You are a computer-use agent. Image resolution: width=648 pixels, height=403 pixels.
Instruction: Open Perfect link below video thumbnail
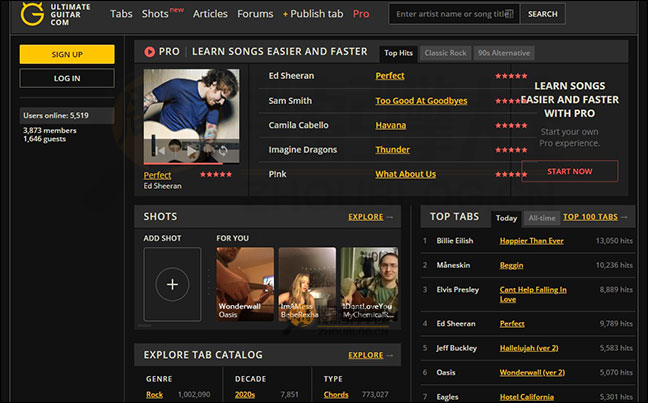pyautogui.click(x=157, y=175)
